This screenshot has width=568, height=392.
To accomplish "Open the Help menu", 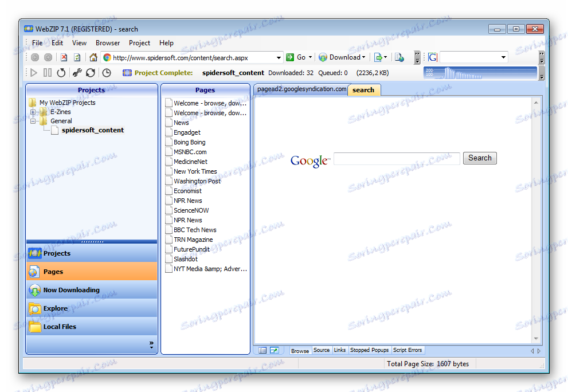I will tap(166, 43).
